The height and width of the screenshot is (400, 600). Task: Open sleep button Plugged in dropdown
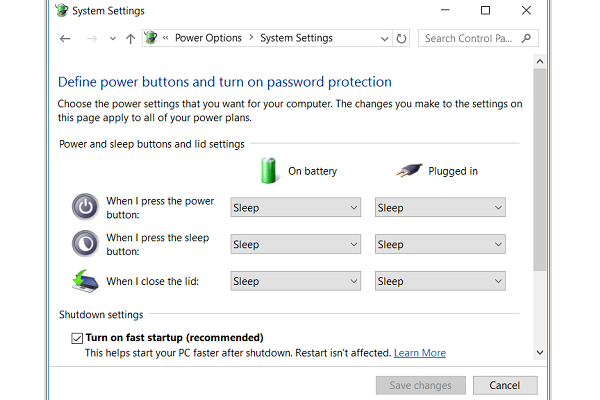point(440,244)
